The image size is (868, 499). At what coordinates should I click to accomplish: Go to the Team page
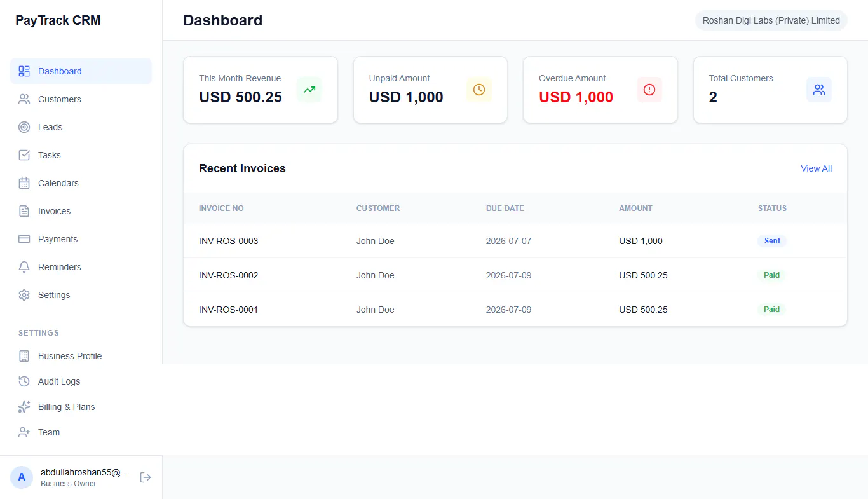81,432
